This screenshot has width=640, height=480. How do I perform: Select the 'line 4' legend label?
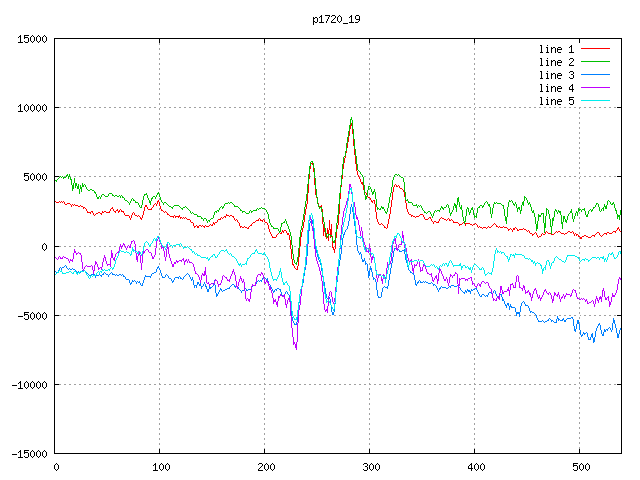pyautogui.click(x=556, y=88)
